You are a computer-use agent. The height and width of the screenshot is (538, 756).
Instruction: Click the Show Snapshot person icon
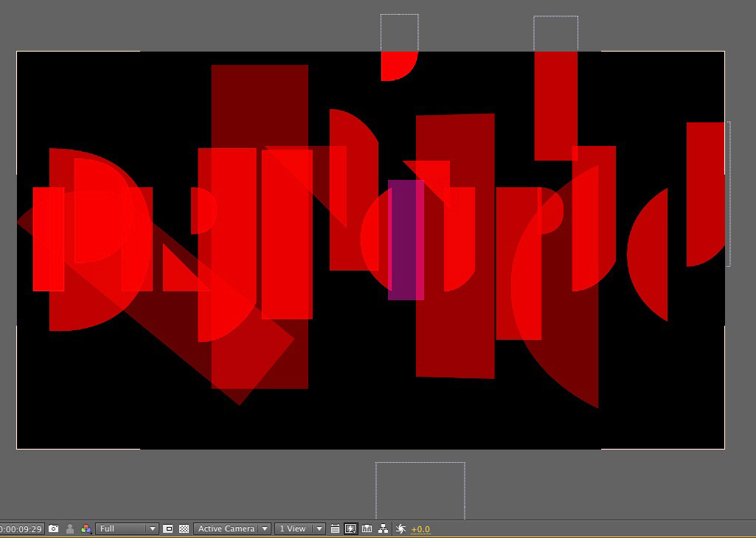tap(70, 529)
